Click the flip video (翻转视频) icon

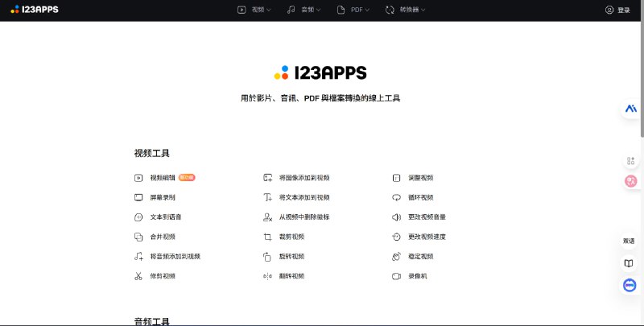pos(267,276)
